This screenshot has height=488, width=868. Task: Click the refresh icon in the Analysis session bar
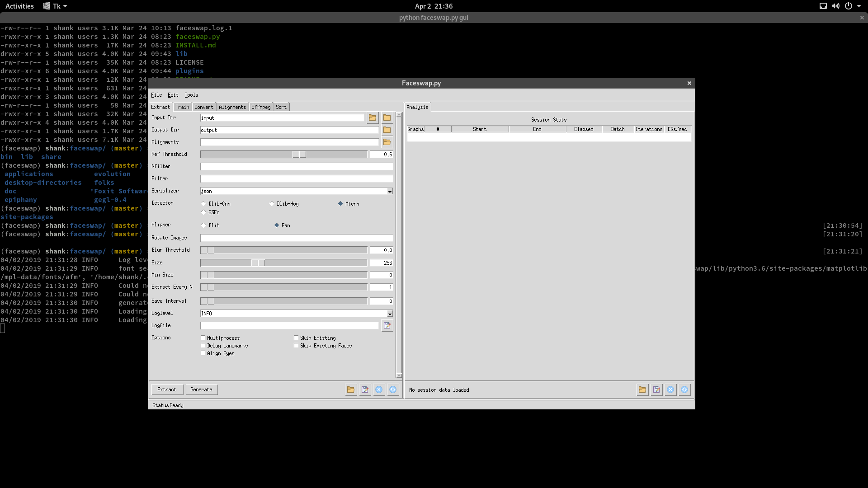pos(684,389)
